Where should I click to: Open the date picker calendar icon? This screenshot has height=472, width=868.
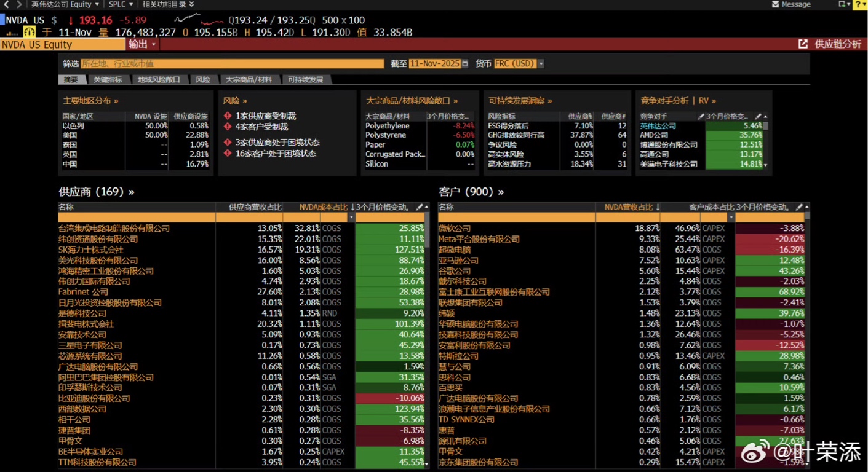coord(465,64)
